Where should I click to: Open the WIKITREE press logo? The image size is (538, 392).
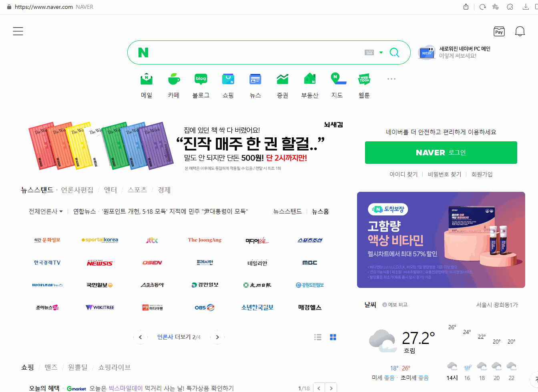[x=100, y=308]
